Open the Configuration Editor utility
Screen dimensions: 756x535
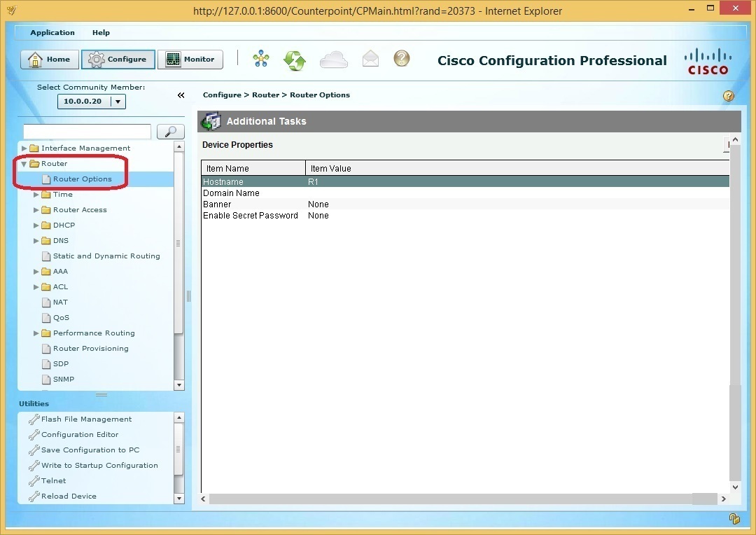click(80, 435)
